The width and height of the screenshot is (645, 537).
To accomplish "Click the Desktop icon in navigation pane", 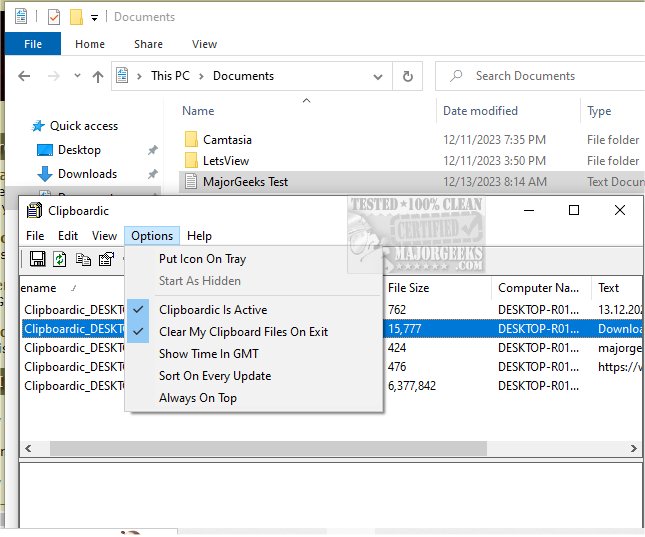I will click(45, 150).
